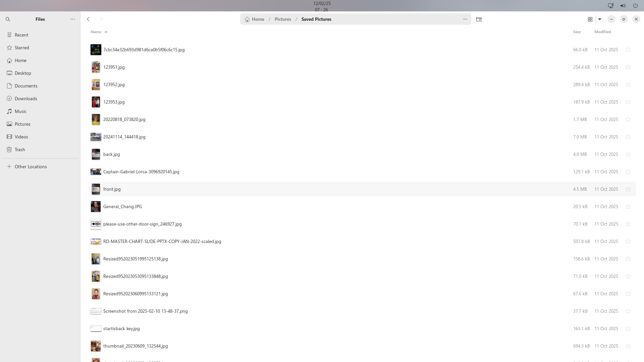Image resolution: width=644 pixels, height=362 pixels.
Task: Sort files by the Size column
Action: (x=577, y=32)
